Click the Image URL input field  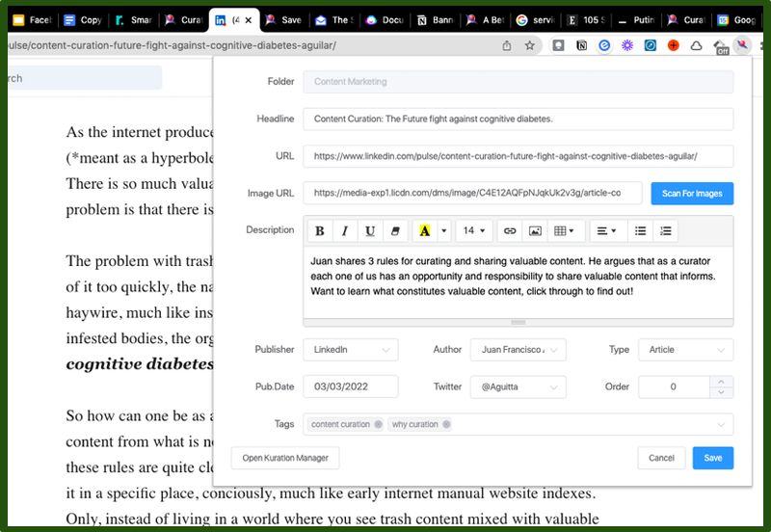472,193
